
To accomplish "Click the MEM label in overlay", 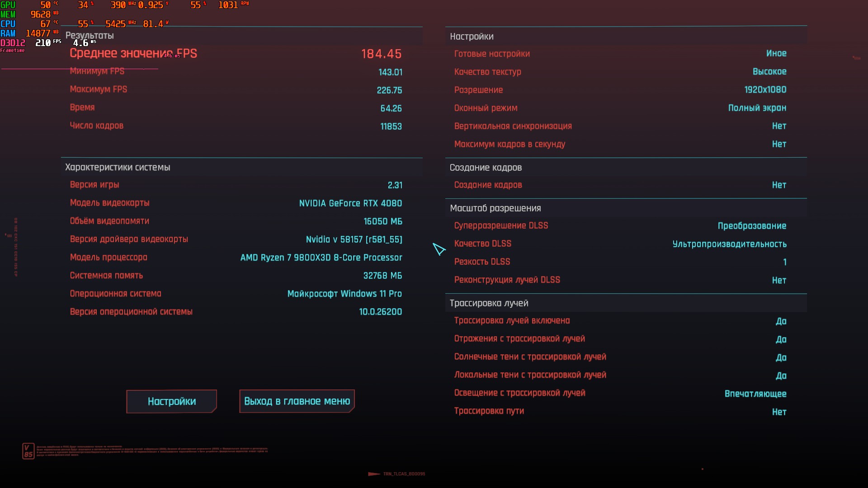I will tap(8, 14).
